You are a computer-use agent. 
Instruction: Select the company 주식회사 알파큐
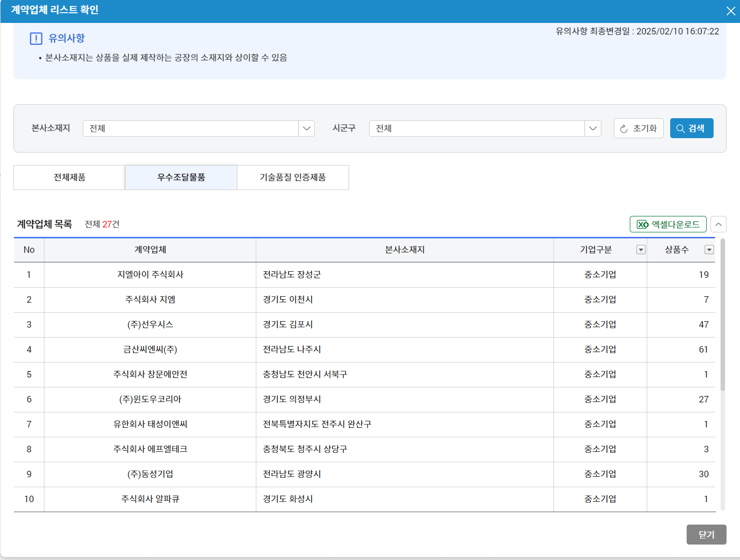(x=150, y=499)
